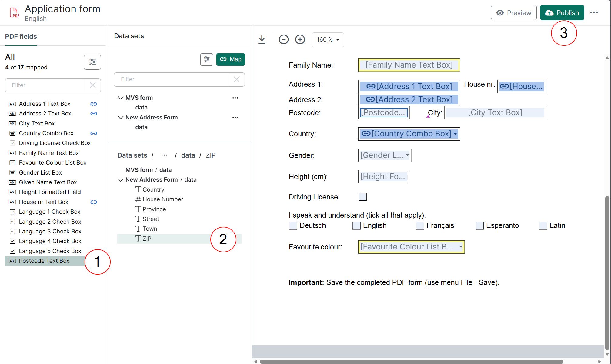The width and height of the screenshot is (611, 364).
Task: Collapse the MVS form data set
Action: click(120, 98)
